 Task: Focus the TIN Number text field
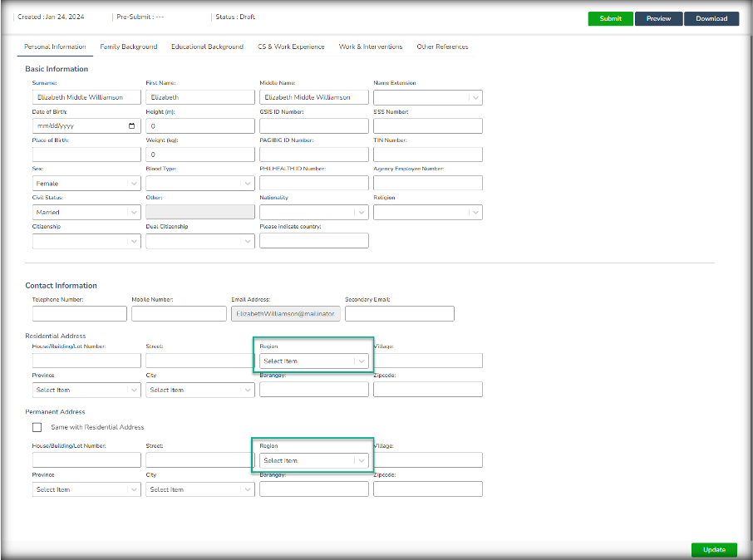point(427,155)
